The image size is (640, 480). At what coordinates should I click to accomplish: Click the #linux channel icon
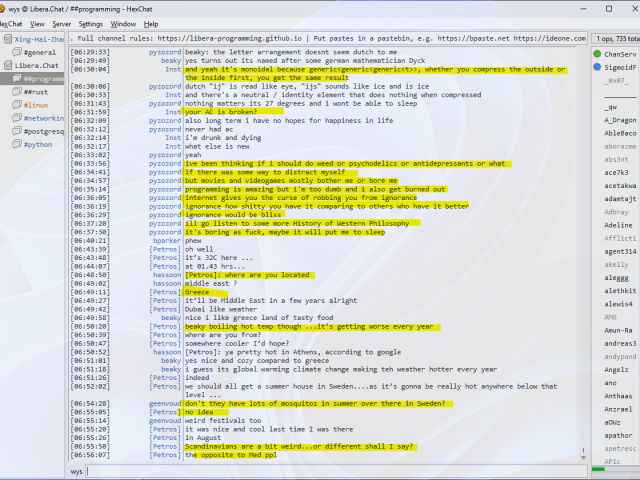(x=15, y=104)
